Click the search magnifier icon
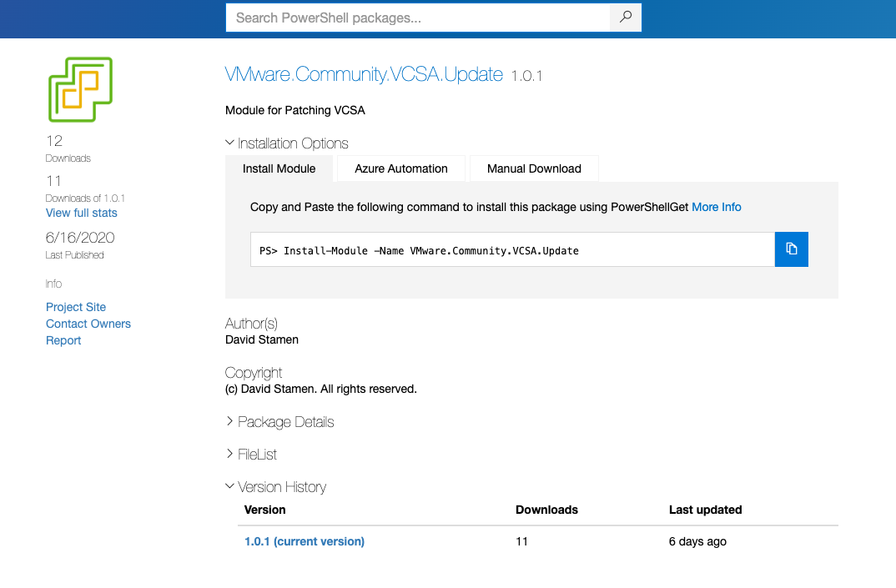Viewport: 896px width, 588px height. tap(624, 17)
